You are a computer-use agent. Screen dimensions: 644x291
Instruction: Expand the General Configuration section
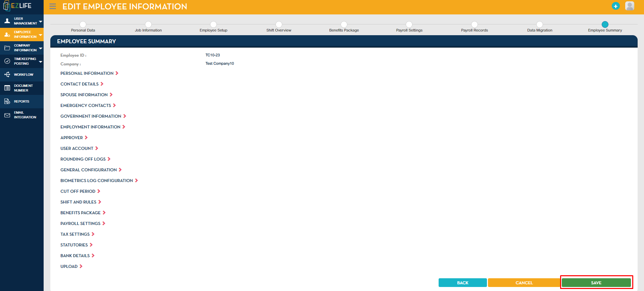[x=91, y=170]
